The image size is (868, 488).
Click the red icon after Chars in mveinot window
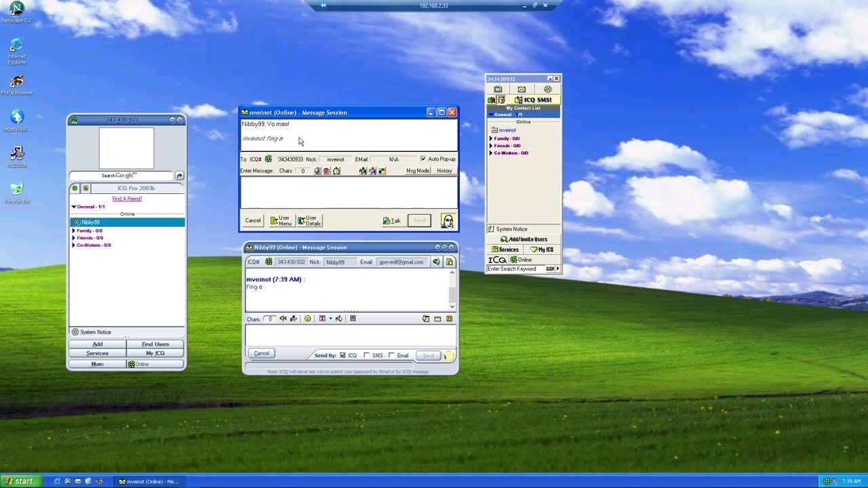coord(327,171)
